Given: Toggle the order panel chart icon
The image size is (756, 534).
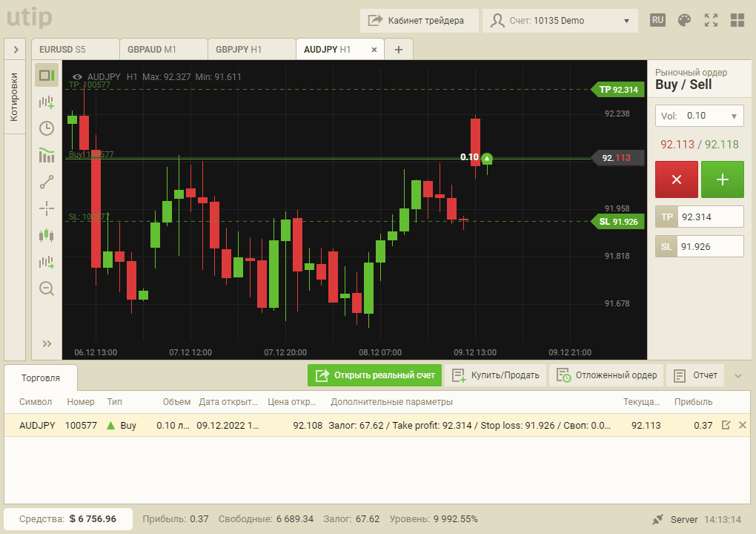Looking at the screenshot, I should click(47, 75).
